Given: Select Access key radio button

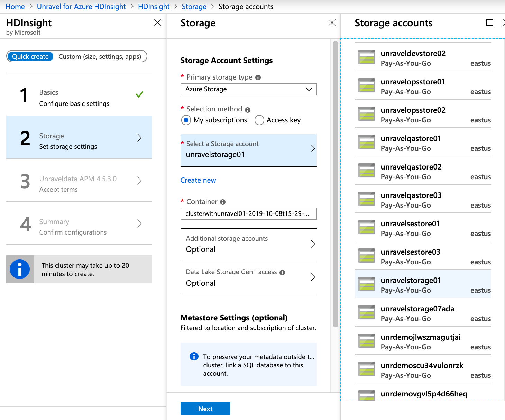Looking at the screenshot, I should [259, 120].
